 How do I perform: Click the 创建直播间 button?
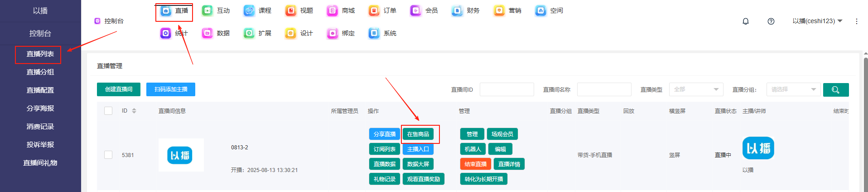coord(119,89)
